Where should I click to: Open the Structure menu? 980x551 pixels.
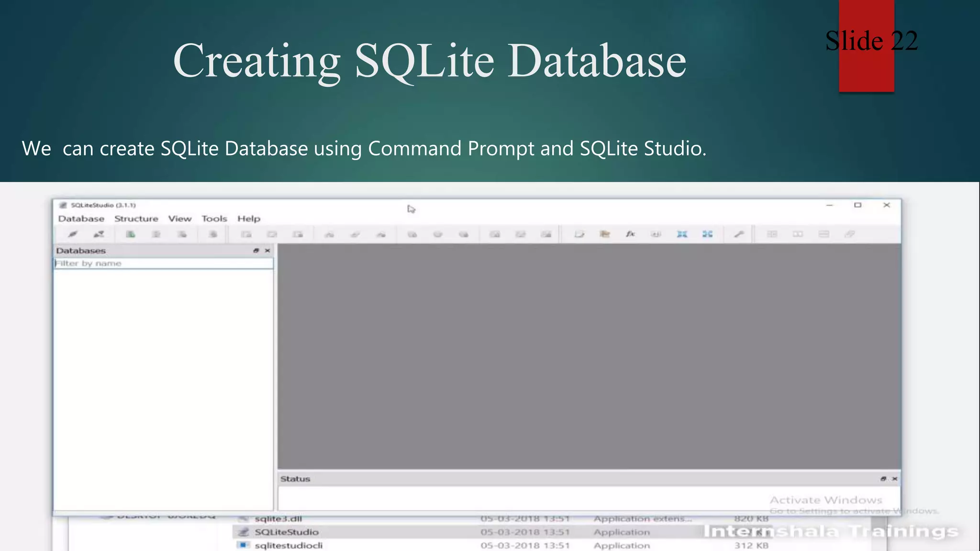136,219
